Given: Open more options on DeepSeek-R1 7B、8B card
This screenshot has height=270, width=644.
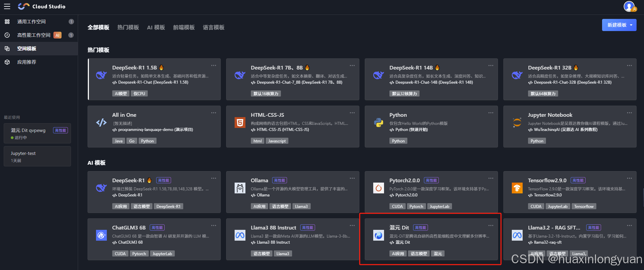Looking at the screenshot, I should pyautogui.click(x=352, y=65).
